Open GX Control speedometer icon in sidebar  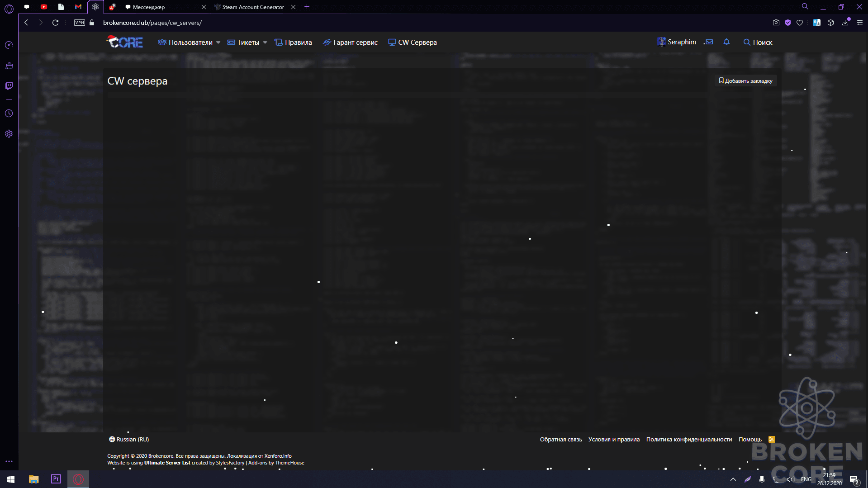(x=9, y=45)
